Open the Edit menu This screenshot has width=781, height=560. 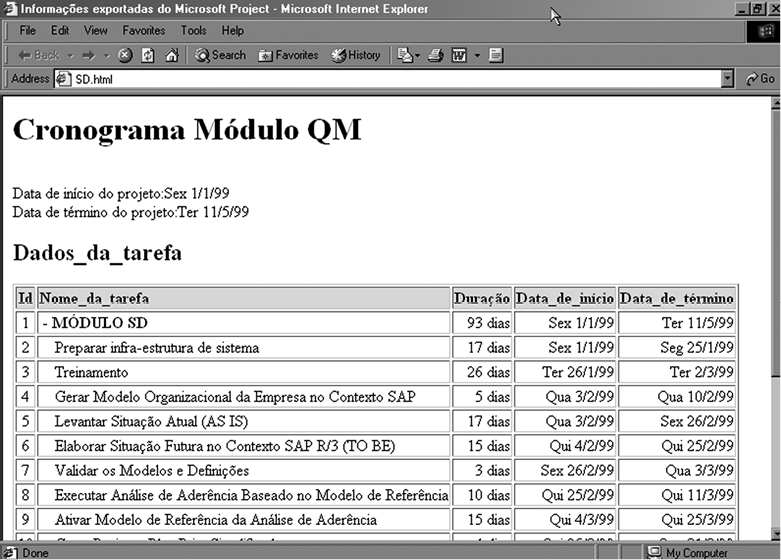pos(60,31)
